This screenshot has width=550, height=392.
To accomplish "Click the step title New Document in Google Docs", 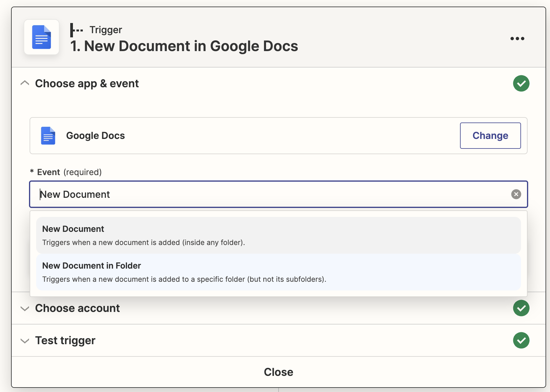I will [x=184, y=46].
